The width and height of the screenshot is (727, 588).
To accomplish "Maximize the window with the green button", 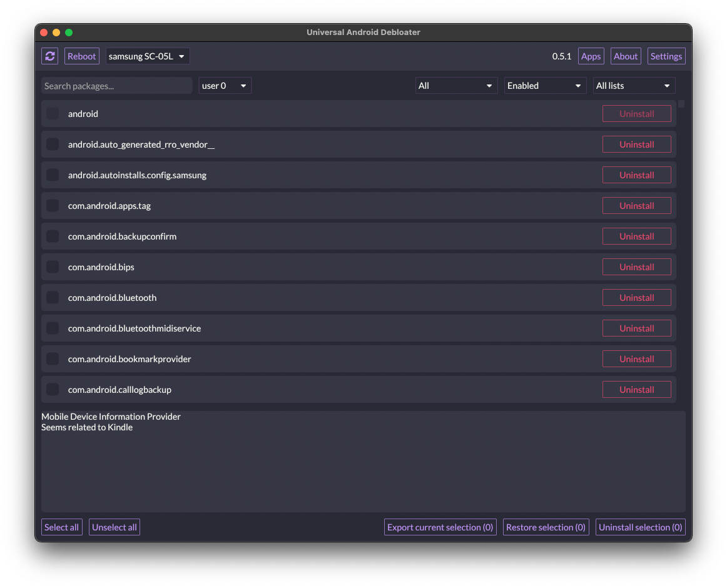I will coord(69,33).
